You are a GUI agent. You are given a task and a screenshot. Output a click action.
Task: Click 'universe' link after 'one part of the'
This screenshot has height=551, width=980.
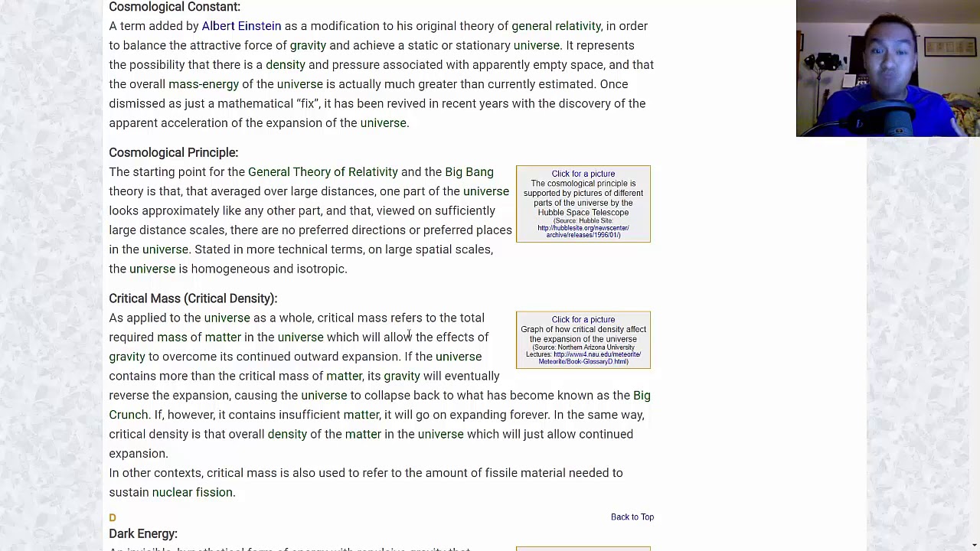pos(486,191)
